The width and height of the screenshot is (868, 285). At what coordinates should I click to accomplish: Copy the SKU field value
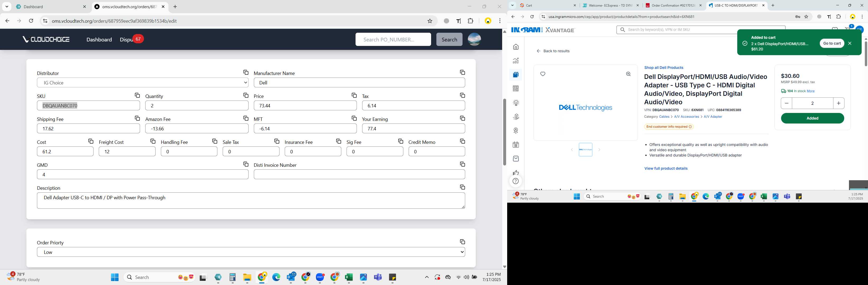click(x=137, y=95)
